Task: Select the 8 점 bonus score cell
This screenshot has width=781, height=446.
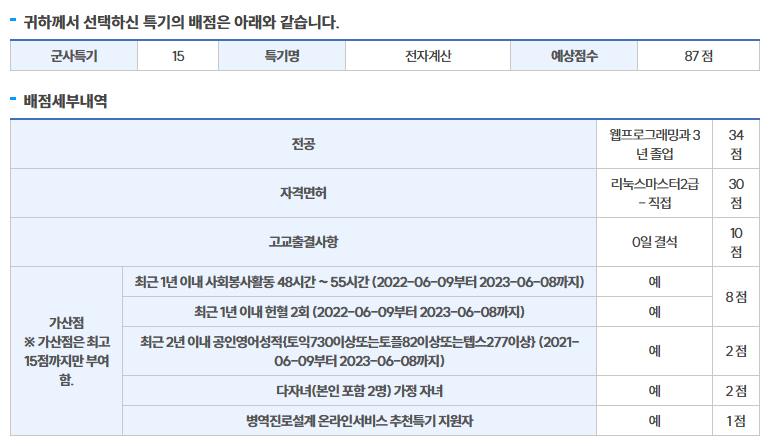Action: pyautogui.click(x=736, y=296)
